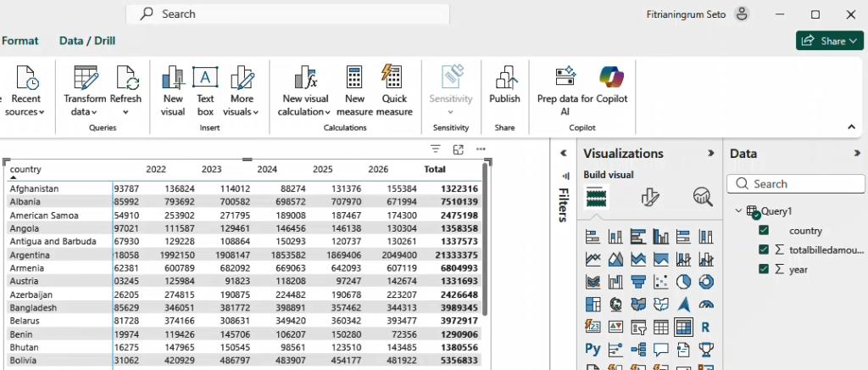This screenshot has height=370, width=868.
Task: Click the Publish button
Action: 504,86
